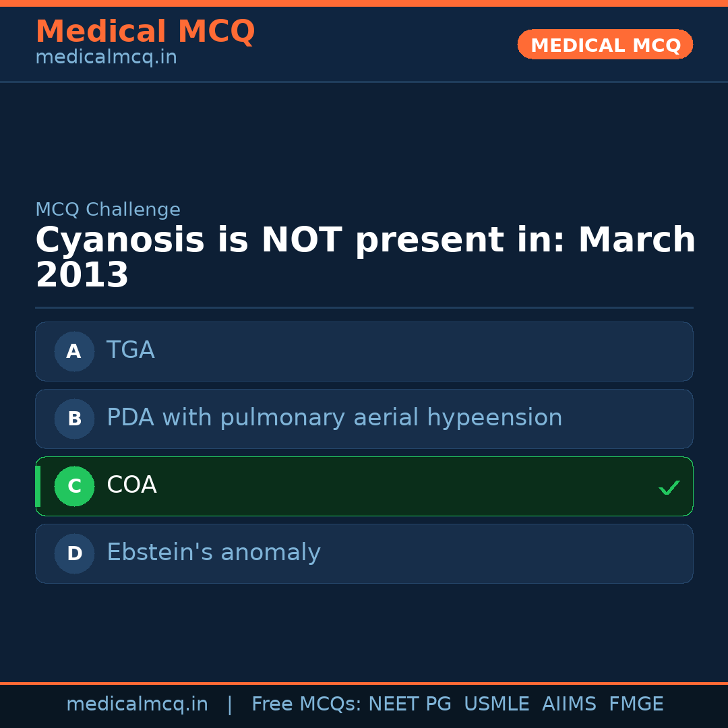The height and width of the screenshot is (728, 728).
Task: Click the Cyanosis question heading
Action: 365,258
